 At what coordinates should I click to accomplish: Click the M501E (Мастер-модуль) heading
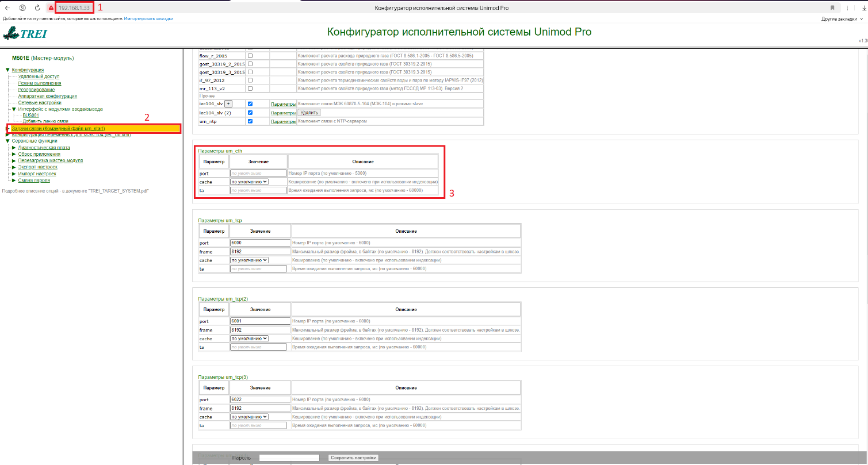[x=43, y=58]
